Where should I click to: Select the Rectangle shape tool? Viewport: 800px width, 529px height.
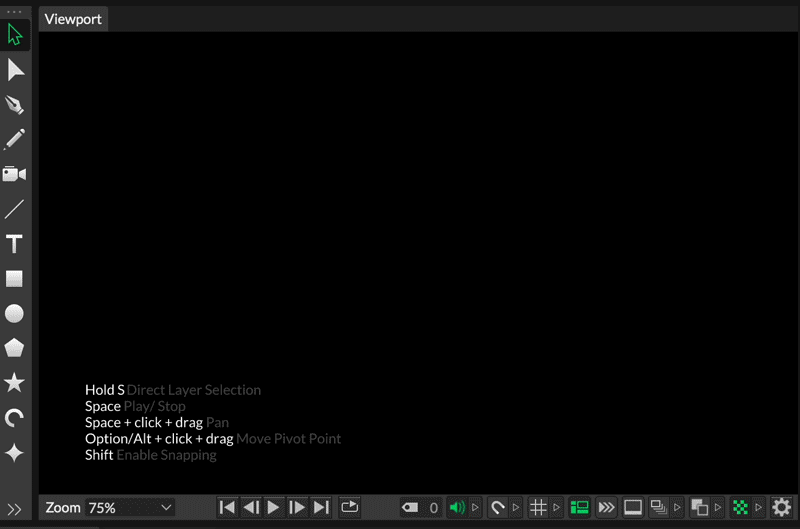point(14,279)
